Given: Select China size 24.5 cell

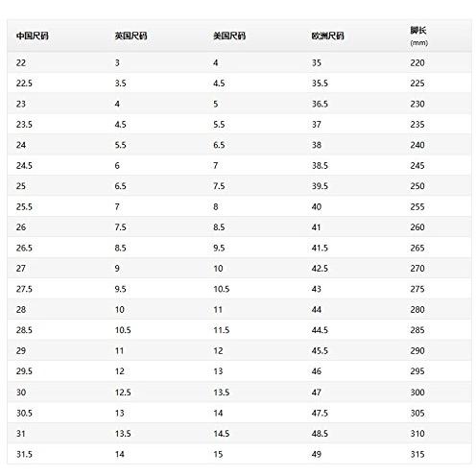Looking at the screenshot, I should (x=24, y=165).
